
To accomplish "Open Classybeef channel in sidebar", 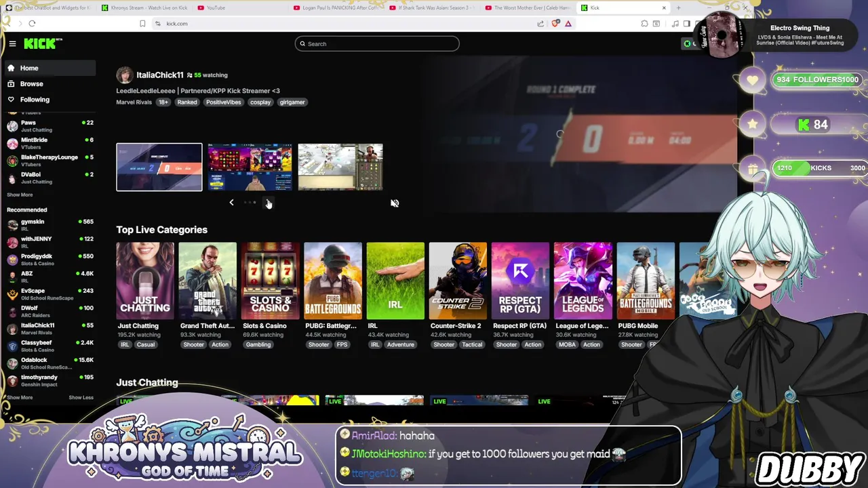I will click(50, 346).
